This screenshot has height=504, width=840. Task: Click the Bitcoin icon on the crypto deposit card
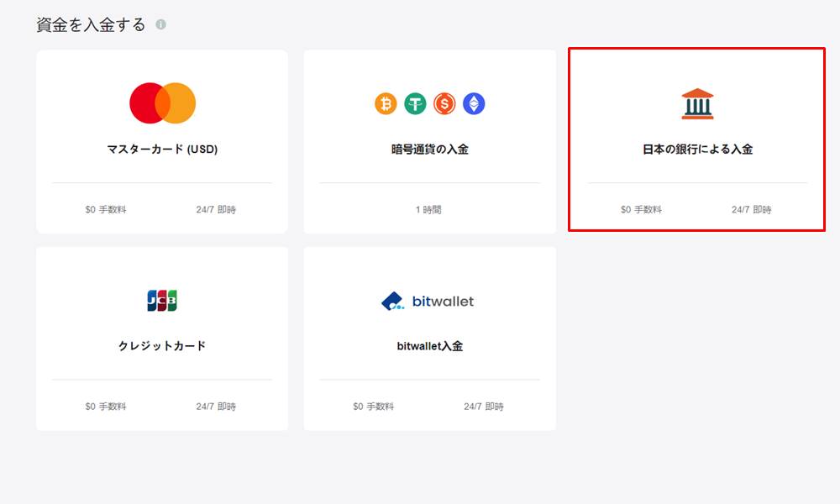click(386, 104)
